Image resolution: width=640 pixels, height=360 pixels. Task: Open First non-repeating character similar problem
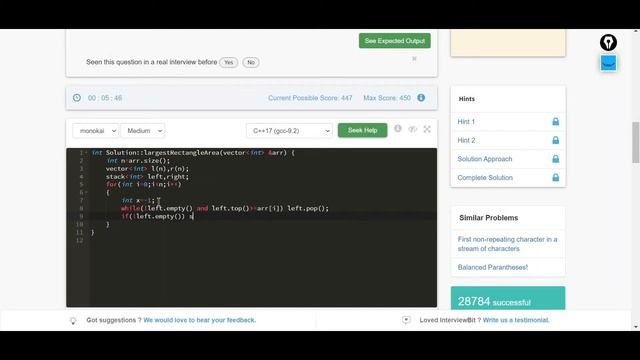coord(507,244)
